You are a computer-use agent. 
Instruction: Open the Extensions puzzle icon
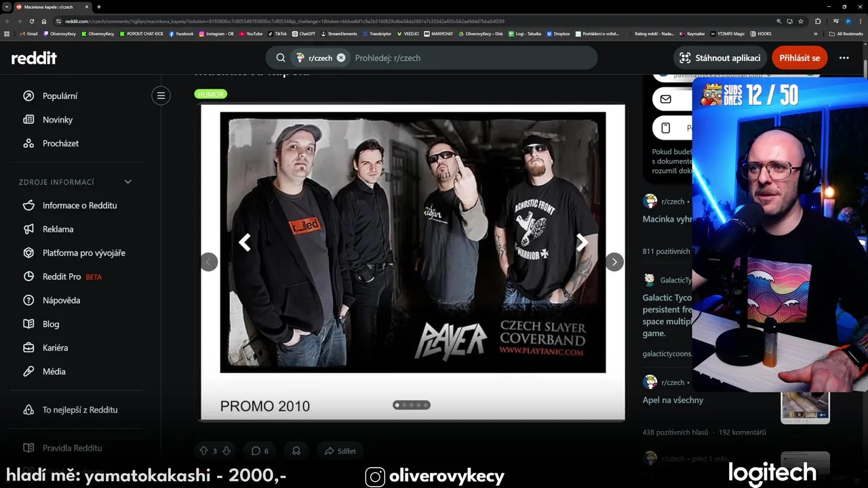(x=818, y=21)
